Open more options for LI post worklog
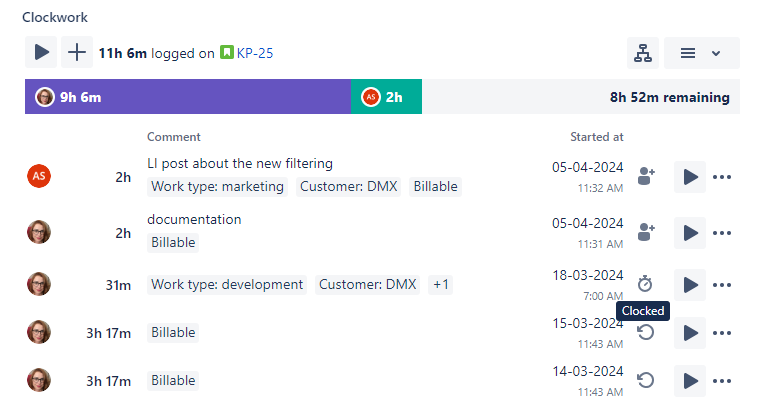This screenshot has width=763, height=401. click(722, 177)
